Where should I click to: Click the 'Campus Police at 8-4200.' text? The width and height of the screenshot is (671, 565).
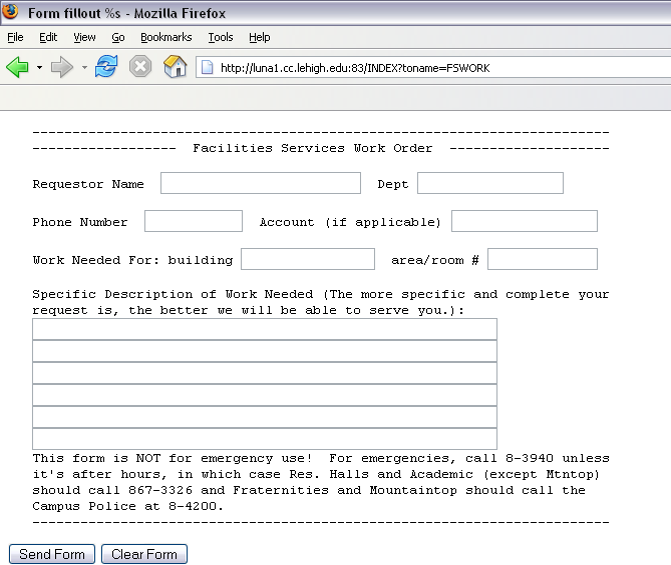[x=128, y=506]
